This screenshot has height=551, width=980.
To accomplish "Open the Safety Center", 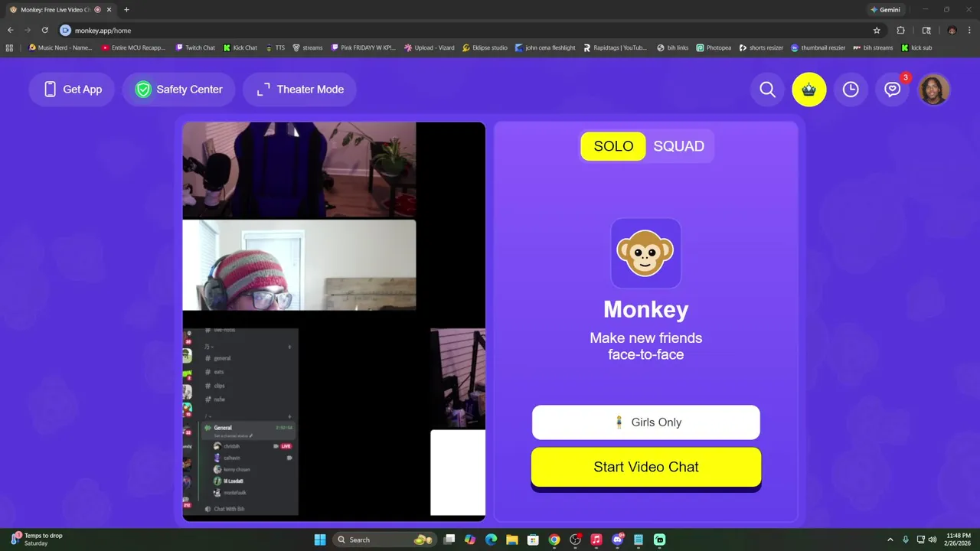I will pyautogui.click(x=179, y=90).
